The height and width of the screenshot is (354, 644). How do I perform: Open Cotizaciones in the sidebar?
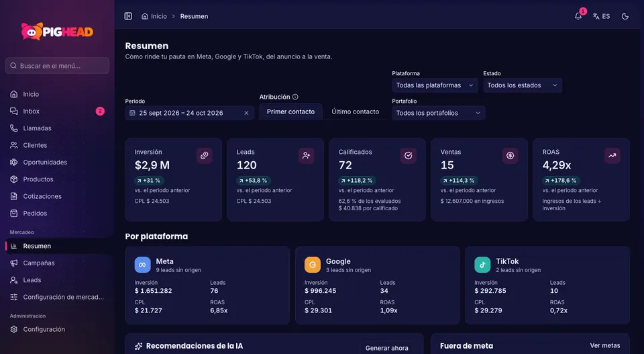[57, 196]
